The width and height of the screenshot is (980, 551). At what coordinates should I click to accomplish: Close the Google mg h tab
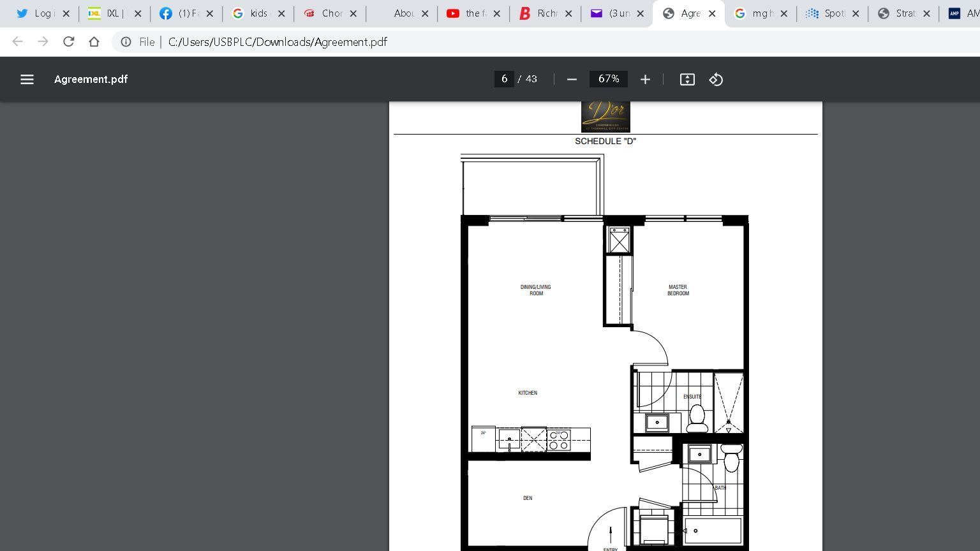click(x=784, y=13)
